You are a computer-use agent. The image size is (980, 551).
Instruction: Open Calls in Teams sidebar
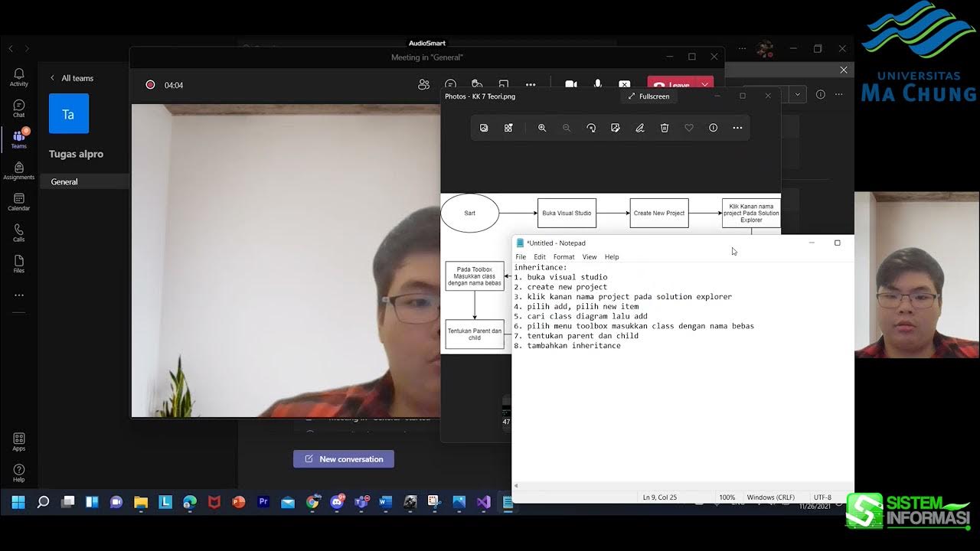click(x=18, y=233)
